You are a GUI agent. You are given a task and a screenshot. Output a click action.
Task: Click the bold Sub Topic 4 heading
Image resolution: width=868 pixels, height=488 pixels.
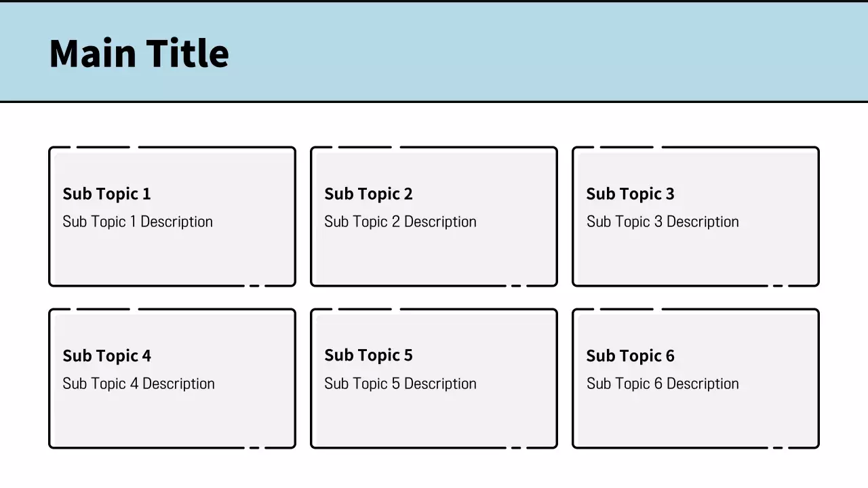pos(106,356)
